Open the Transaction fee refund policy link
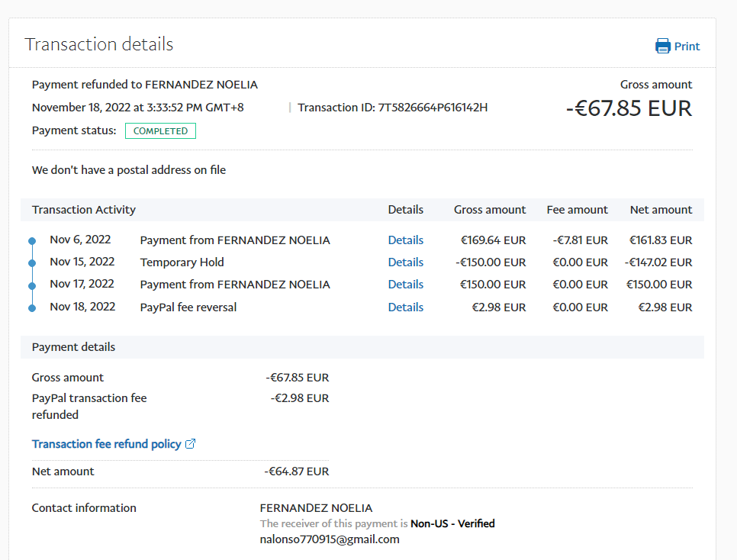 [107, 444]
